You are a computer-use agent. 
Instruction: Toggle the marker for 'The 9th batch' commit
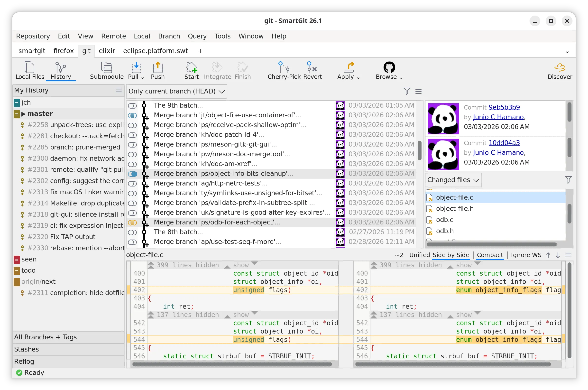[x=132, y=106]
